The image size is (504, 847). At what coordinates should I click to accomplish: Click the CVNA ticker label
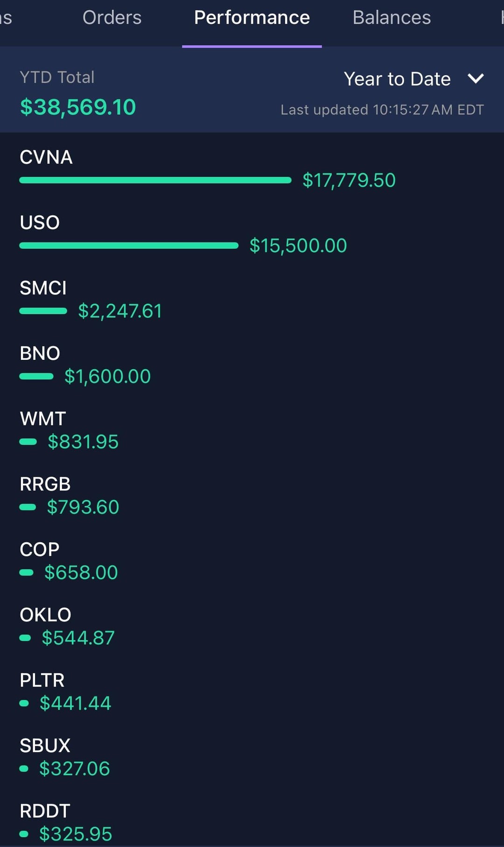[46, 157]
